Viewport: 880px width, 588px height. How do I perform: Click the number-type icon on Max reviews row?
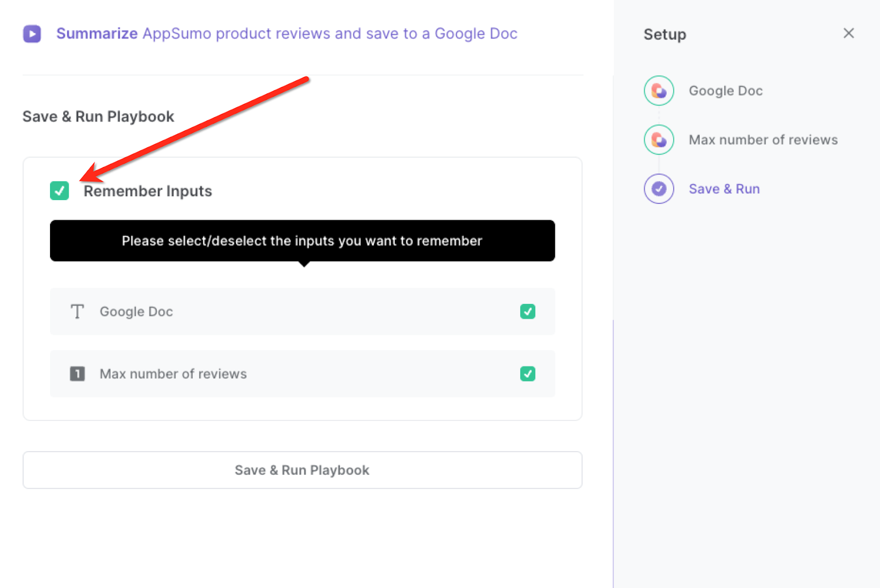(x=78, y=374)
